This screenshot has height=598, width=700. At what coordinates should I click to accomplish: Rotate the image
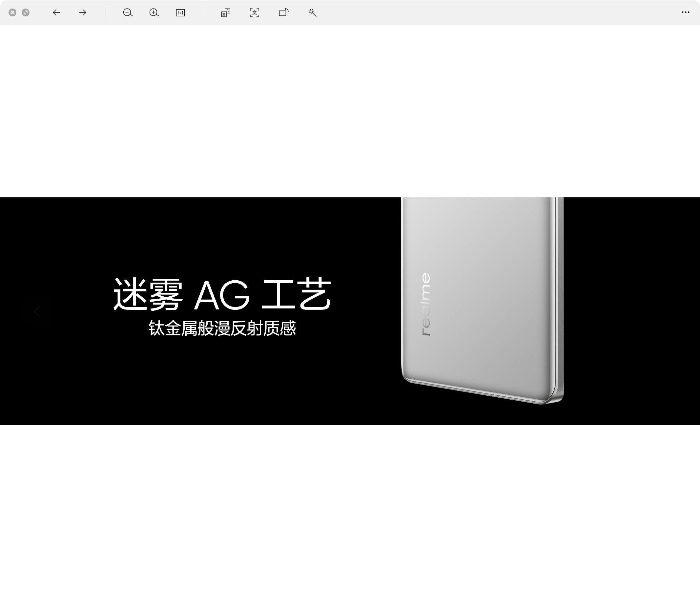[283, 13]
